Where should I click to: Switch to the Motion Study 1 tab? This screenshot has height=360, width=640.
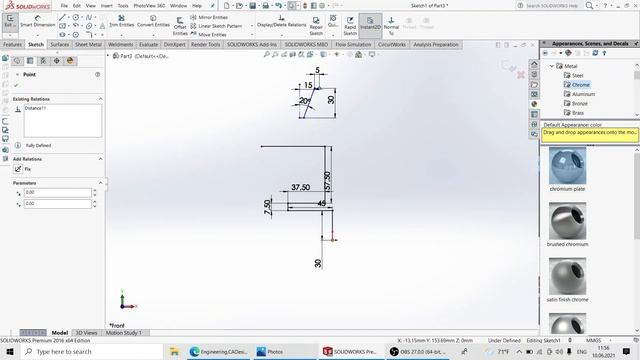click(x=123, y=333)
